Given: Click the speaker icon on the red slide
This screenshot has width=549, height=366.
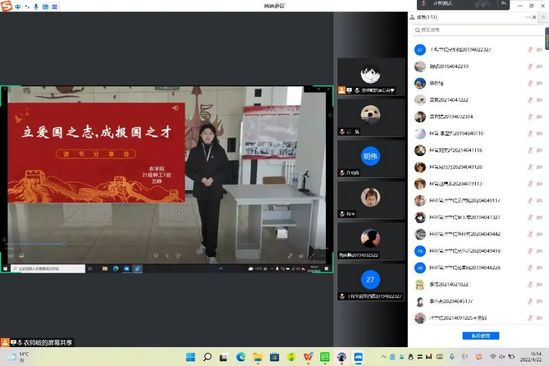Looking at the screenshot, I should pos(175,108).
